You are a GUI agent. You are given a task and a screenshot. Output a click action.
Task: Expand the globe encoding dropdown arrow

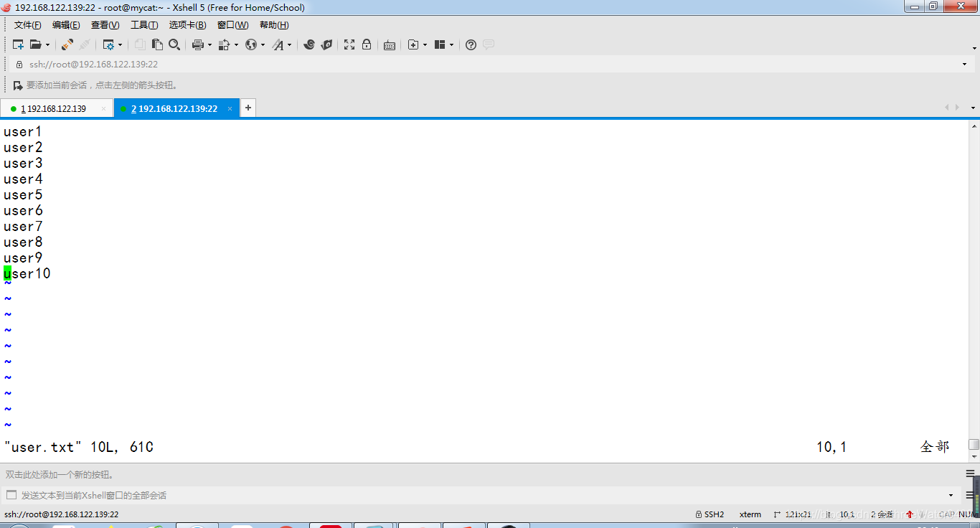point(263,44)
